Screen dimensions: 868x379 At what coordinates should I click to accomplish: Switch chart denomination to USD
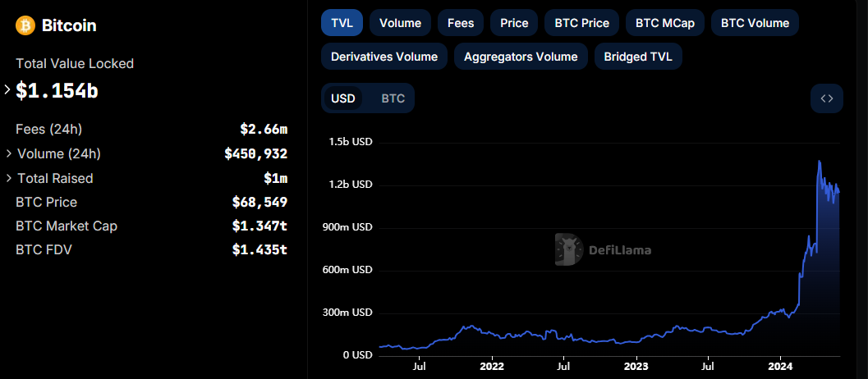pyautogui.click(x=342, y=98)
